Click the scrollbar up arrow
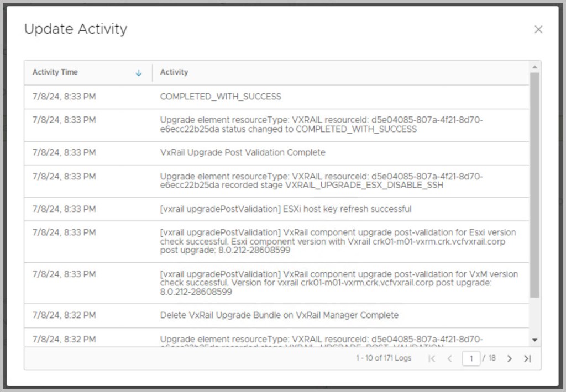The width and height of the screenshot is (566, 392). pos(534,67)
